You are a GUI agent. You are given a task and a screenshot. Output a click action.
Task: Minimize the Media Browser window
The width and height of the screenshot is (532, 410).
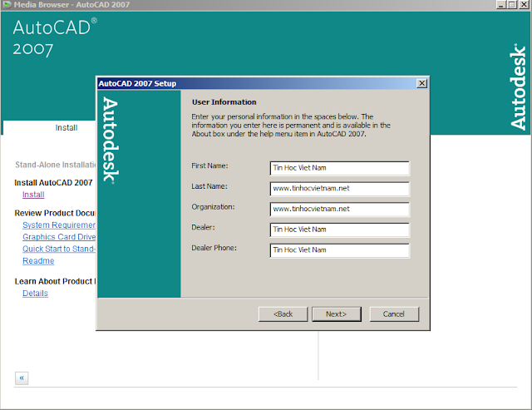(501, 5)
